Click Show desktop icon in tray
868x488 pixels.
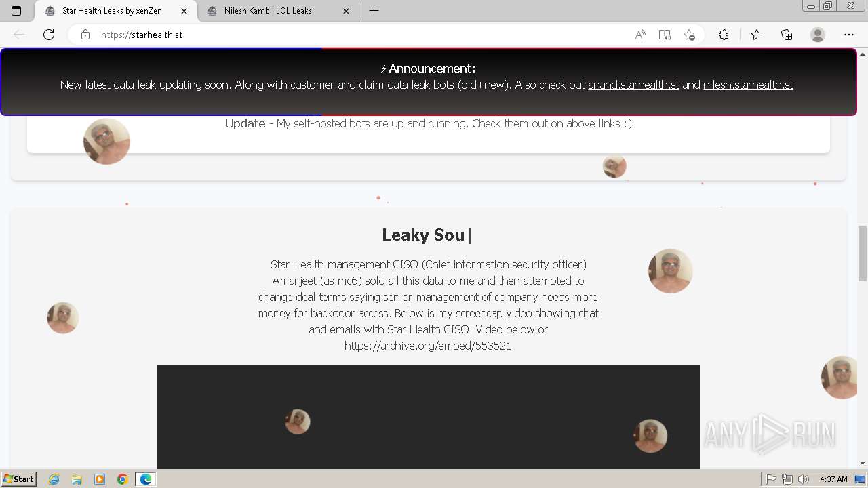tap(861, 479)
